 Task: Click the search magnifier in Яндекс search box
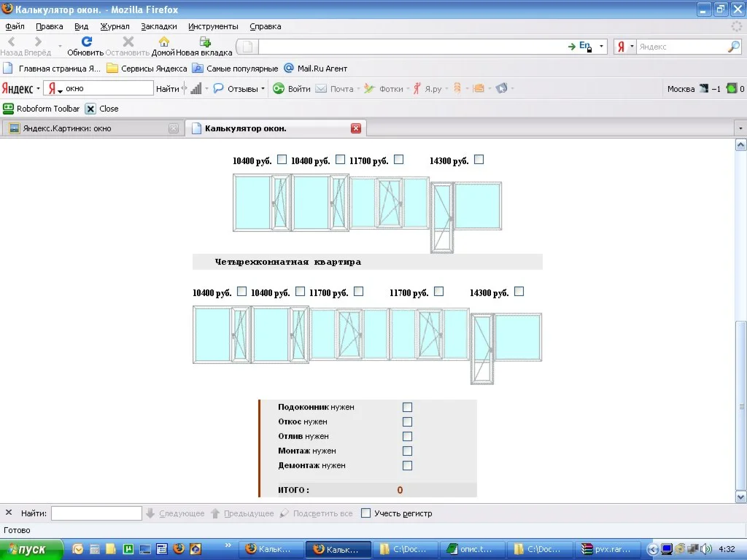tap(733, 47)
